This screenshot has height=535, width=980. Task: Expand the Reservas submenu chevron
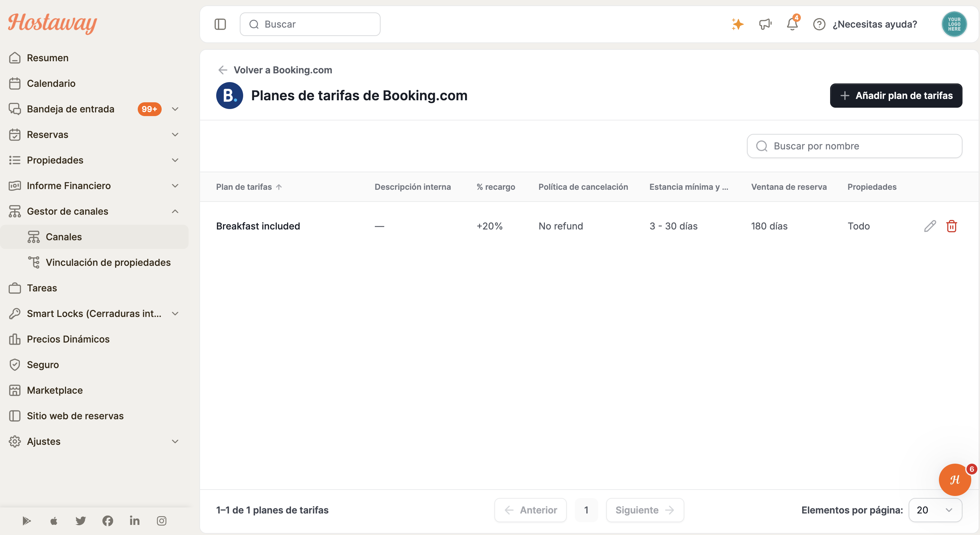pyautogui.click(x=175, y=135)
